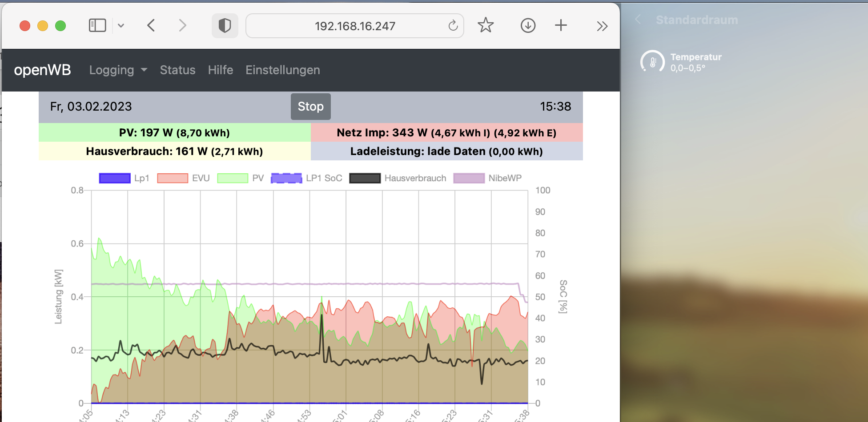Reload the page via refresh icon

[x=453, y=26]
